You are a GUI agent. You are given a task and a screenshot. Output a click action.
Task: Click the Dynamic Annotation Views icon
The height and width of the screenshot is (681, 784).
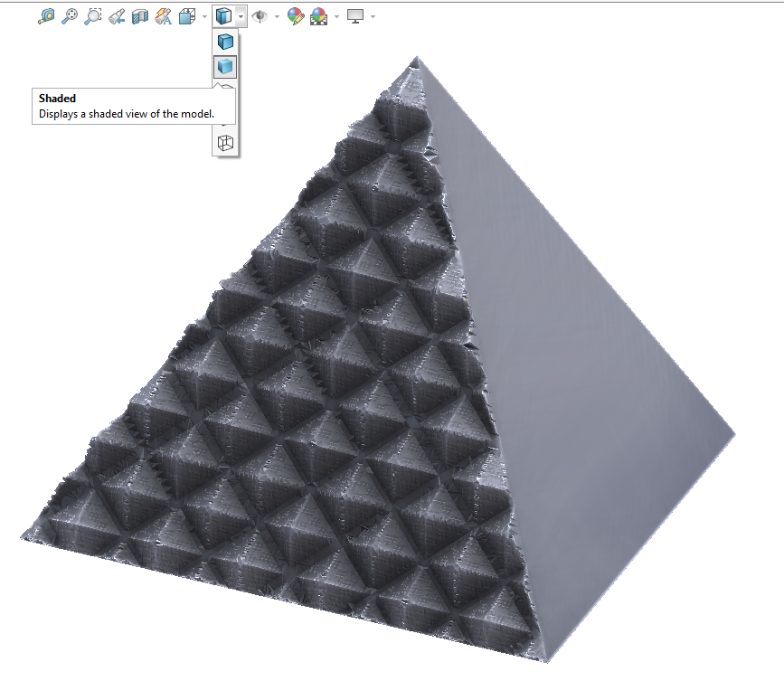point(164,15)
